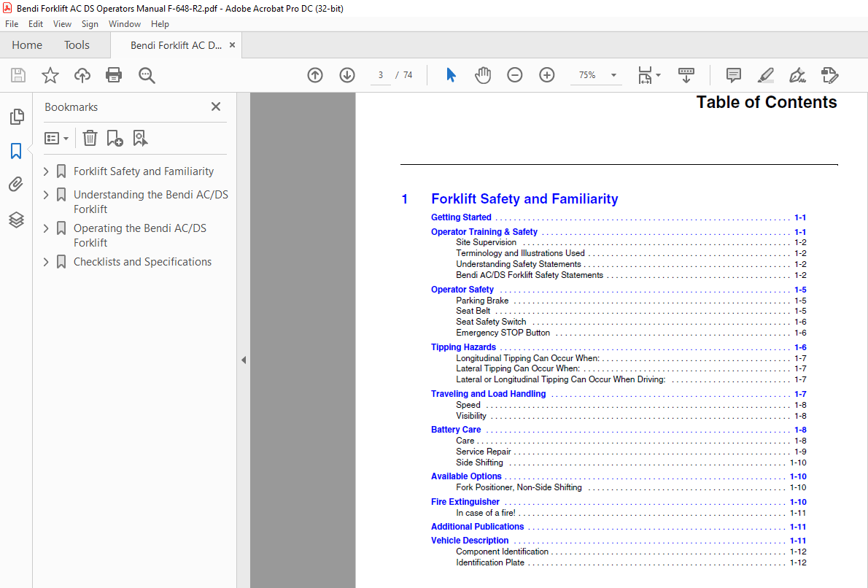Toggle the Bookmarks panel icon
This screenshot has height=588, width=868.
point(16,150)
